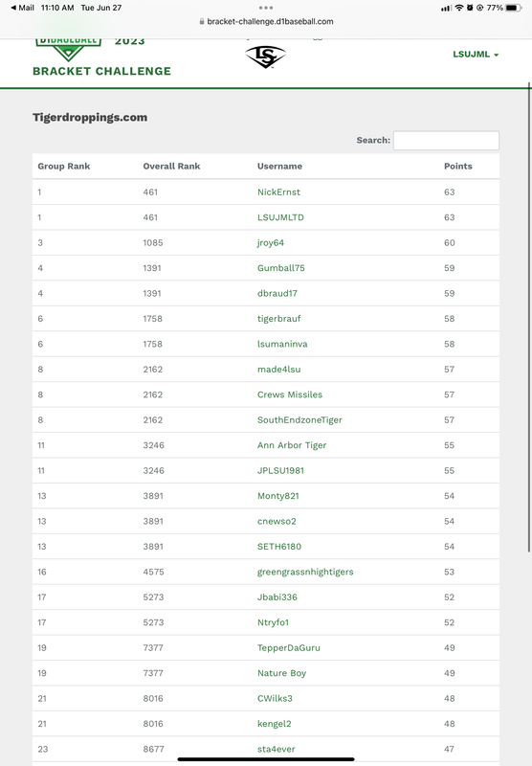Return to the Mail app via back arrow
This screenshot has width=532, height=766.
tap(22, 8)
